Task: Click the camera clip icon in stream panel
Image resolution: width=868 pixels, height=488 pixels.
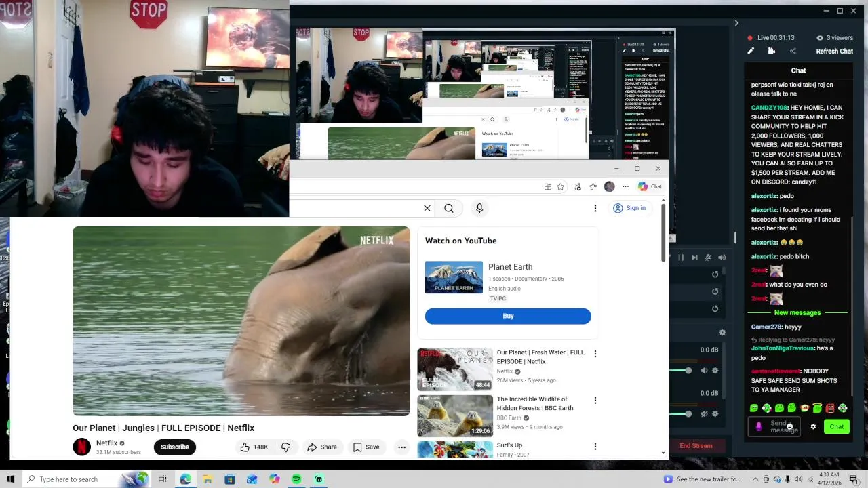Action: 772,51
